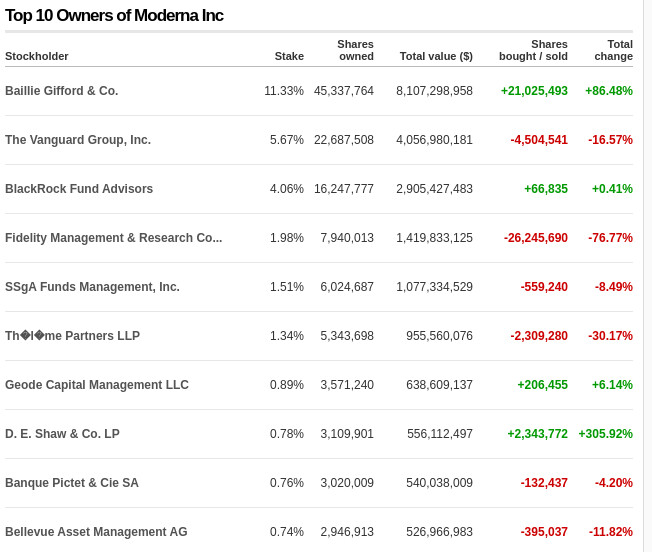Select Geode Capital Management LLC

pos(97,385)
